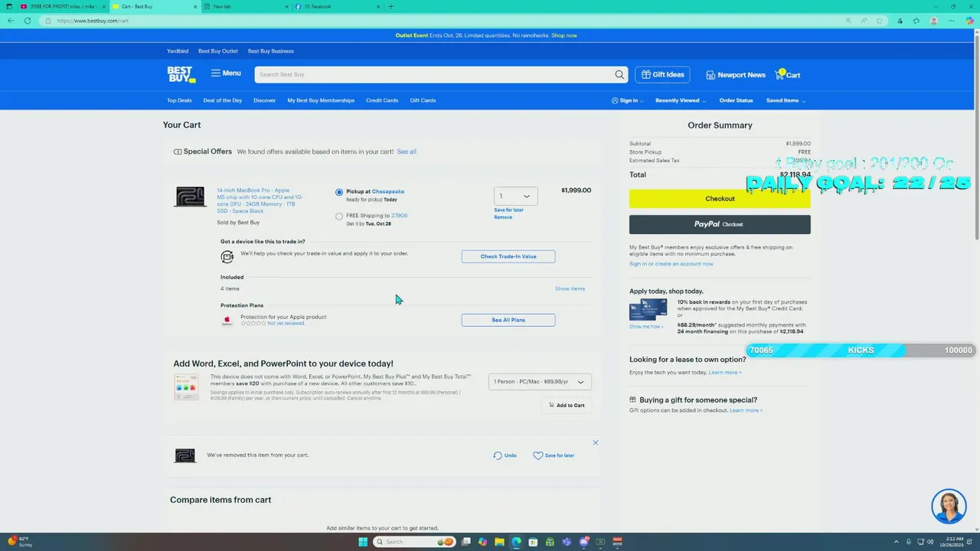
Task: Click See all special offers
Action: (407, 152)
